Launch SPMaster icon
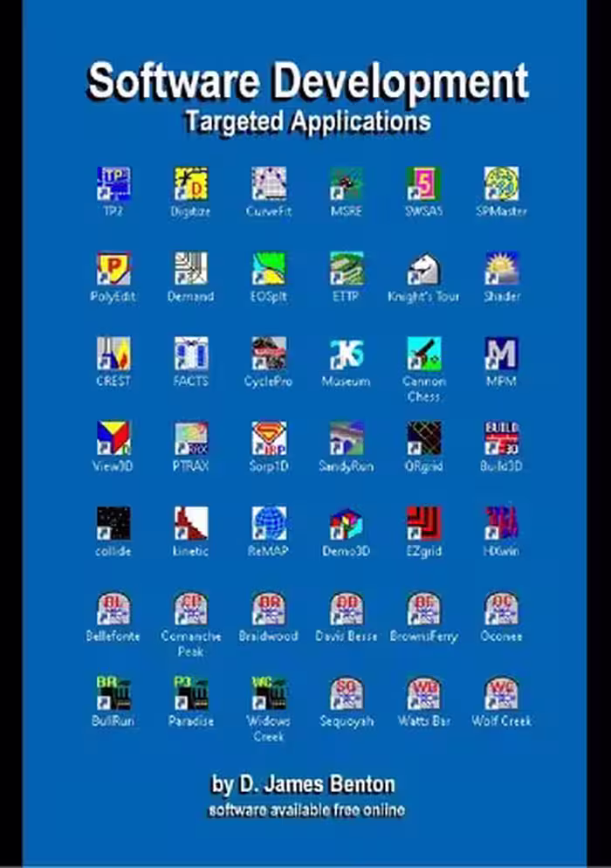The width and height of the screenshot is (611, 868). click(501, 183)
